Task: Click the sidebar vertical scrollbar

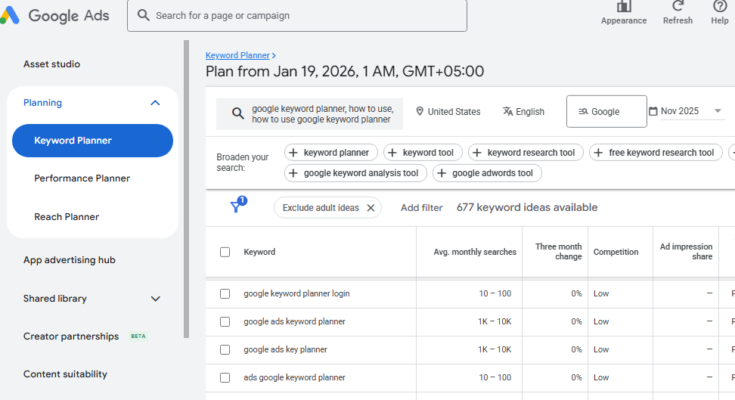Action: click(x=187, y=189)
